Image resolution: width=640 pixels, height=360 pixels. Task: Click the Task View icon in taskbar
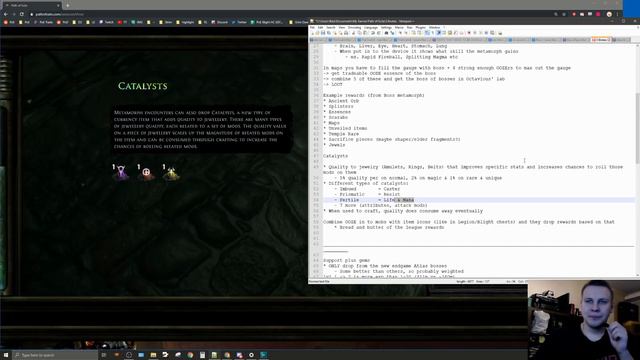pos(104,355)
